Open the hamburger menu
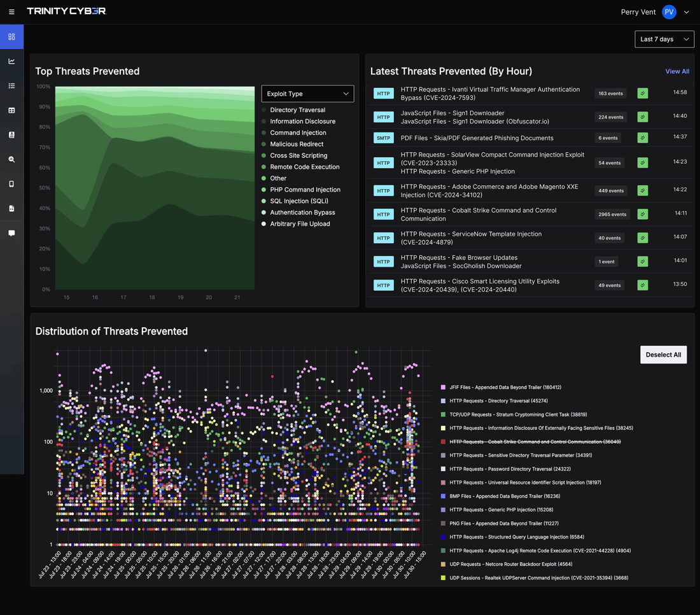Image resolution: width=700 pixels, height=615 pixels. (11, 12)
